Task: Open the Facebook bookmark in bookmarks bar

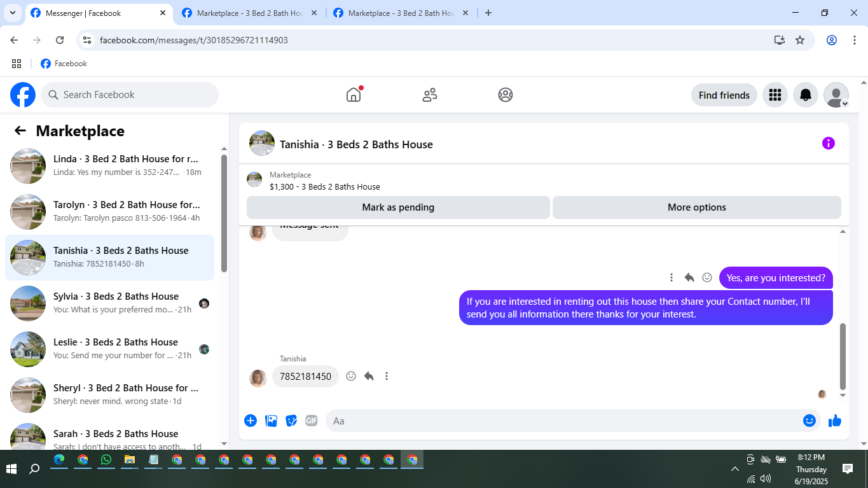Action: [x=64, y=64]
